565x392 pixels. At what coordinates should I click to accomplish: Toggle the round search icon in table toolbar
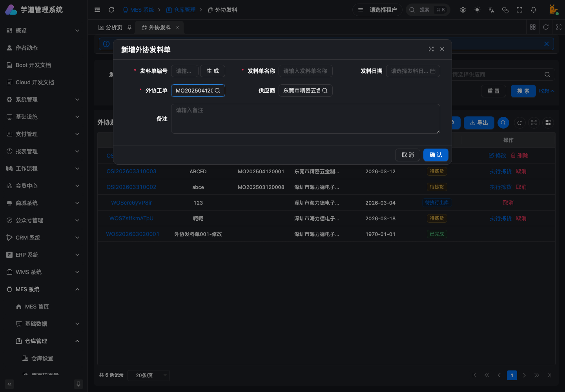[503, 123]
